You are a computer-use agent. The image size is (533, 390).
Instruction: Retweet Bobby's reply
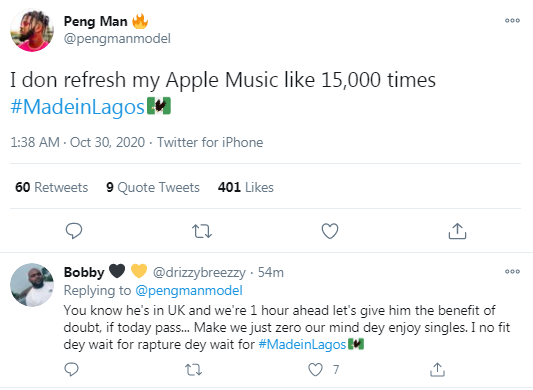coord(193,370)
